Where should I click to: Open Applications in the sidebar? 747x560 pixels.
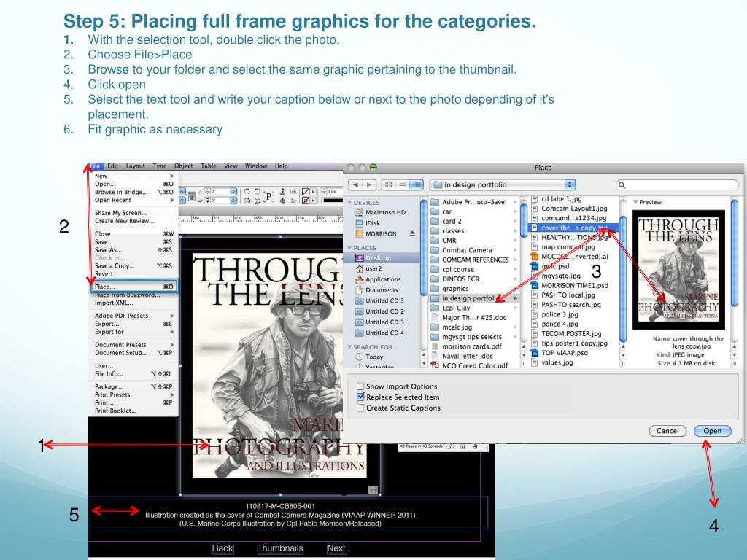click(382, 279)
